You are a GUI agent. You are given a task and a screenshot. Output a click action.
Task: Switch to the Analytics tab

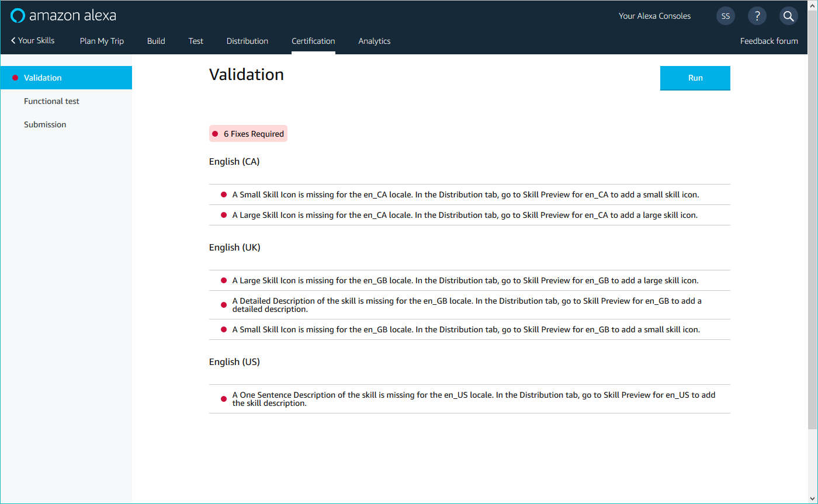[x=375, y=41]
